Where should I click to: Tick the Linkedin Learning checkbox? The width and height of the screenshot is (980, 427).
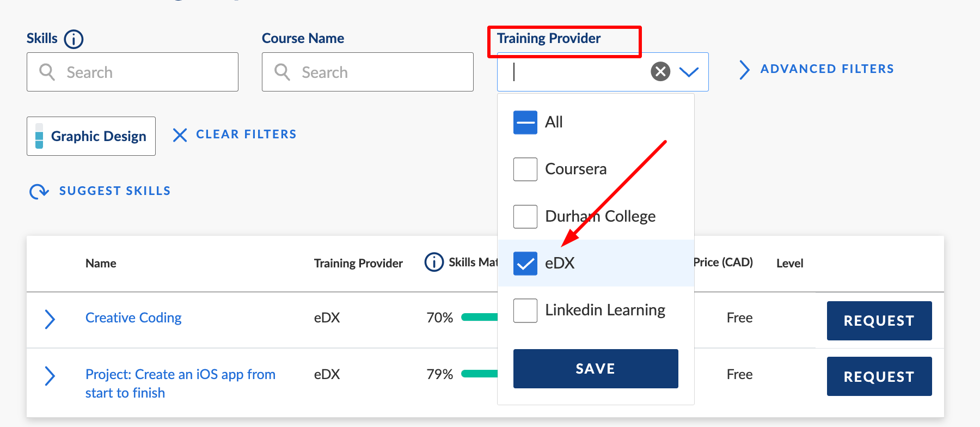[525, 310]
